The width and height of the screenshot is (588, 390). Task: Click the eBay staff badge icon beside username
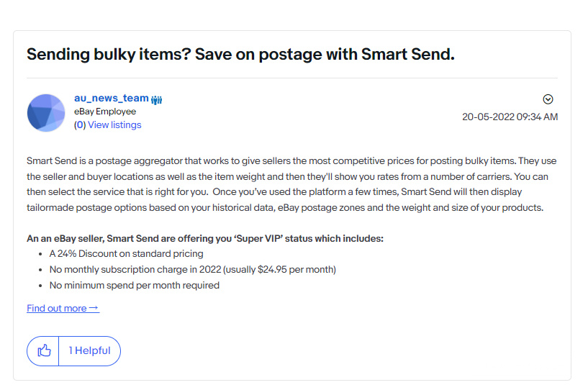[x=156, y=99]
